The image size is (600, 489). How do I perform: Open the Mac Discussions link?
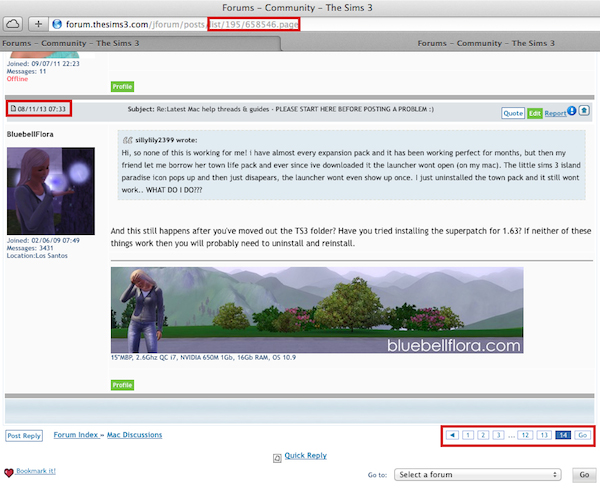tap(134, 435)
